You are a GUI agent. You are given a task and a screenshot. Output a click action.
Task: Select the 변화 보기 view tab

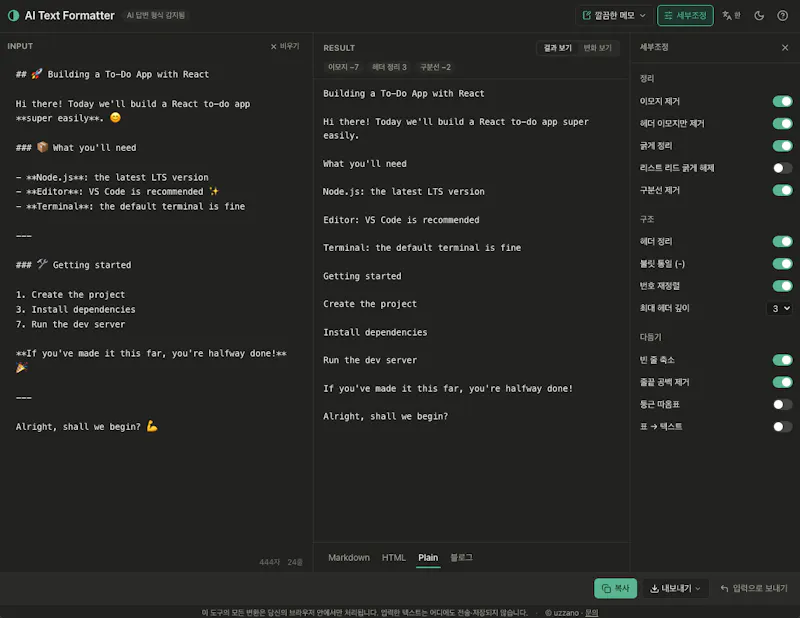[597, 48]
